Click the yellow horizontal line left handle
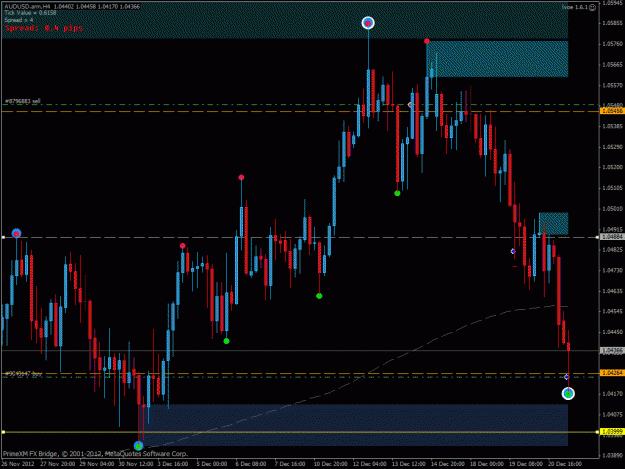Viewport: 625px width, 469px height. (3, 432)
